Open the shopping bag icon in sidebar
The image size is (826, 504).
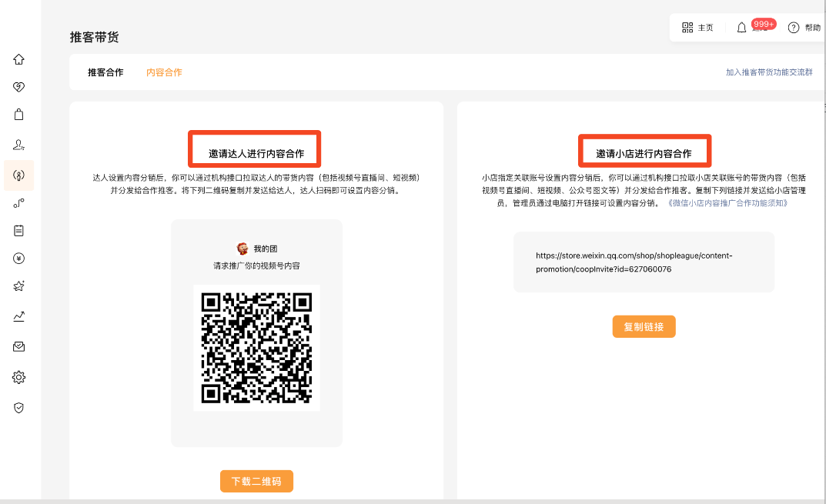tap(19, 115)
